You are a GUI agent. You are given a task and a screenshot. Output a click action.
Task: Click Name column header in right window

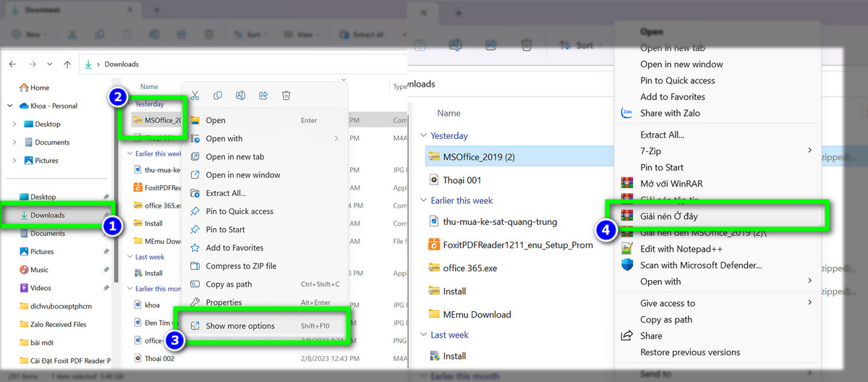click(x=449, y=114)
